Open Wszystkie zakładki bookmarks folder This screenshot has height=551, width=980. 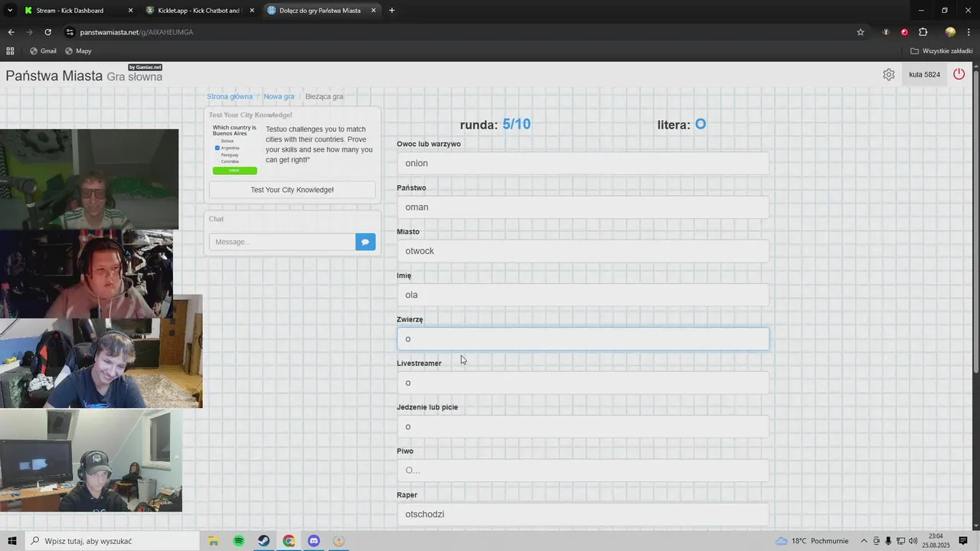click(942, 51)
